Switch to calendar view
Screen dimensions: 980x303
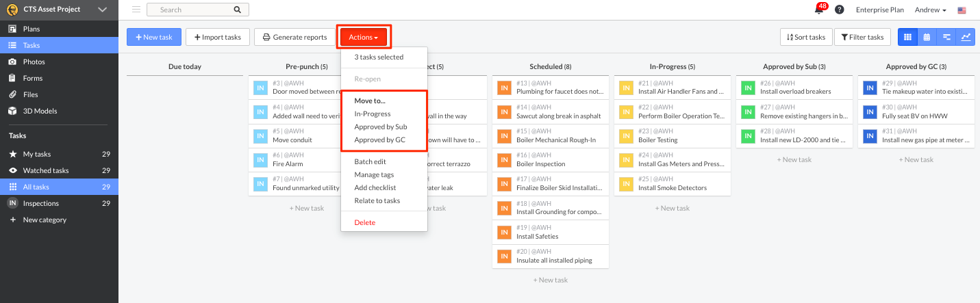coord(927,37)
